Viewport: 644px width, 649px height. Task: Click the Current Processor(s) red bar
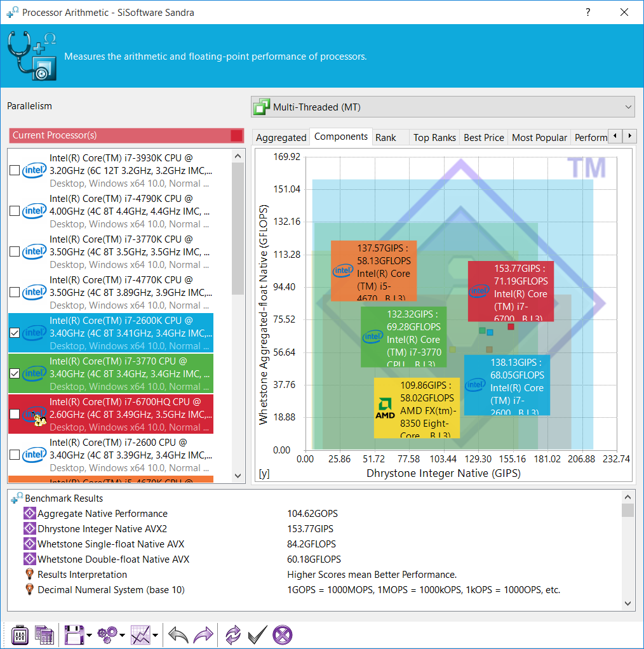[x=126, y=135]
